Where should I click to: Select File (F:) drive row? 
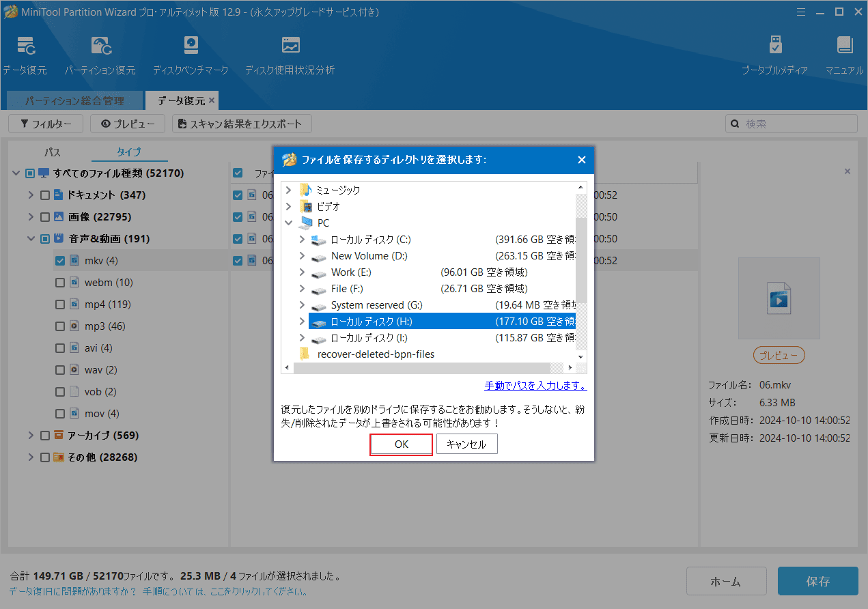(x=442, y=289)
